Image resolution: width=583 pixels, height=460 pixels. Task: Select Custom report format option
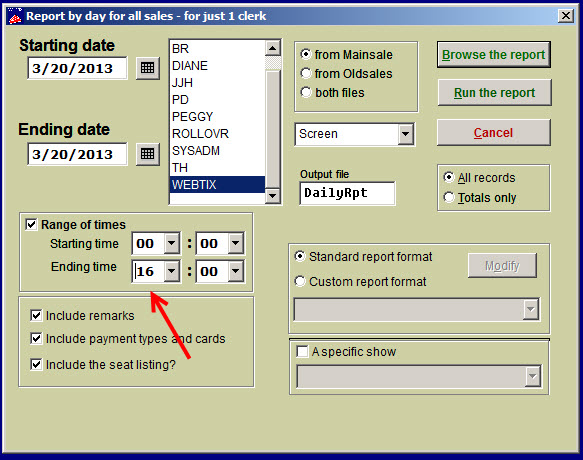click(300, 281)
